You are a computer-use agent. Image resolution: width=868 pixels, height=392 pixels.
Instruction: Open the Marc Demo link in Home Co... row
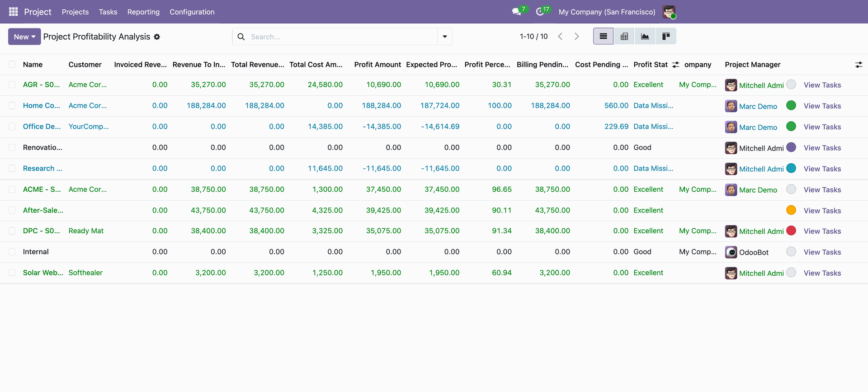(758, 106)
